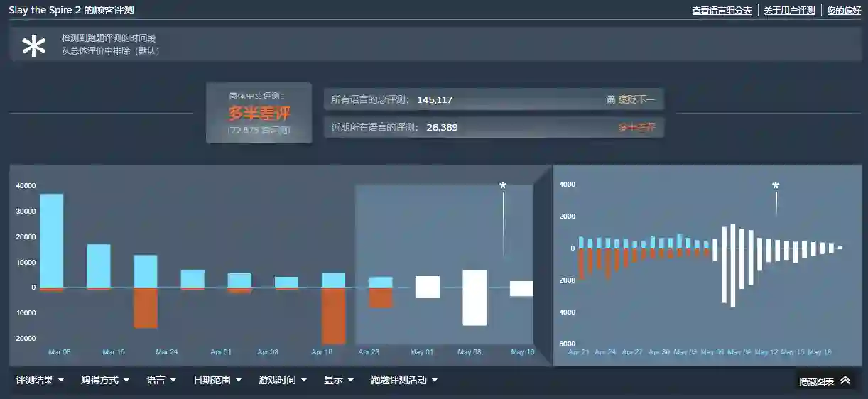Click the 隐藏图表 hide chart button
Screen dimensions: 868x399
[x=825, y=381]
